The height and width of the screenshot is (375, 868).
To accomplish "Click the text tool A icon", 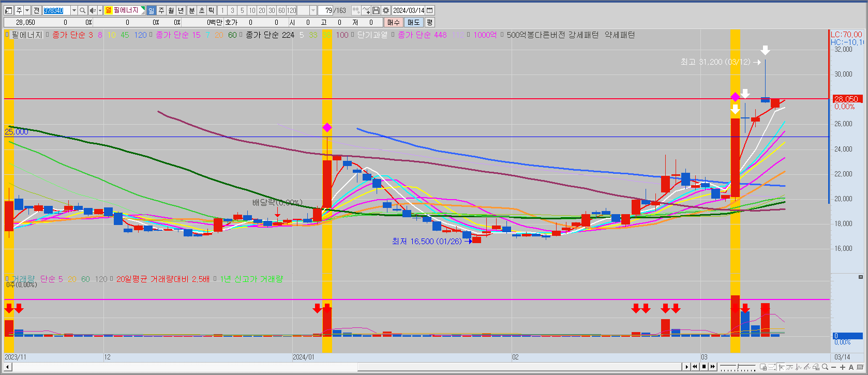I will tap(851, 367).
